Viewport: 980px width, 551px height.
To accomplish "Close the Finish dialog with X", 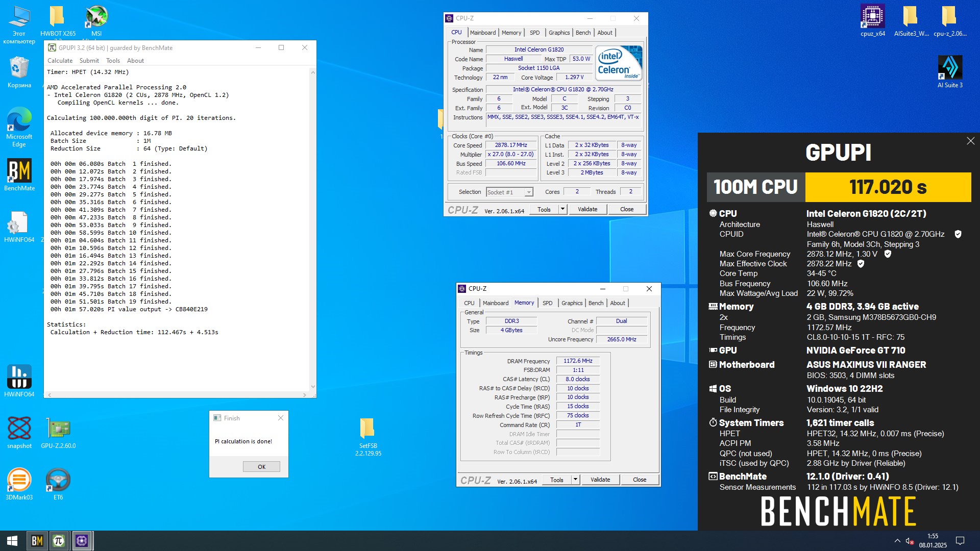I will click(x=280, y=418).
